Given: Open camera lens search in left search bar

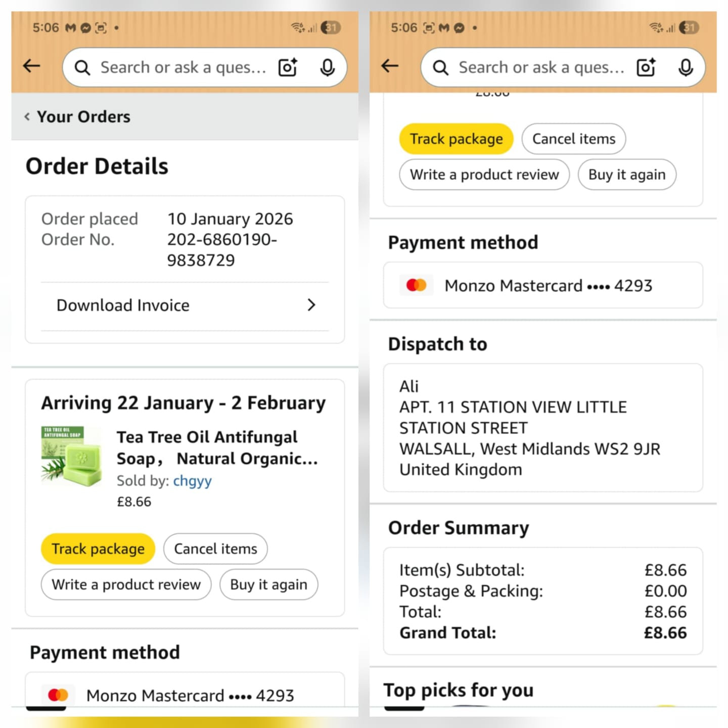Looking at the screenshot, I should 288,67.
